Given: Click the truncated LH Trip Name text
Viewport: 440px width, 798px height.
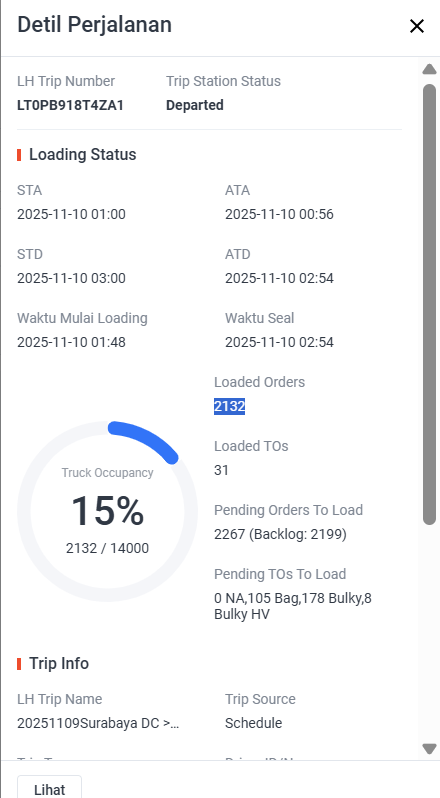Looking at the screenshot, I should [x=98, y=723].
